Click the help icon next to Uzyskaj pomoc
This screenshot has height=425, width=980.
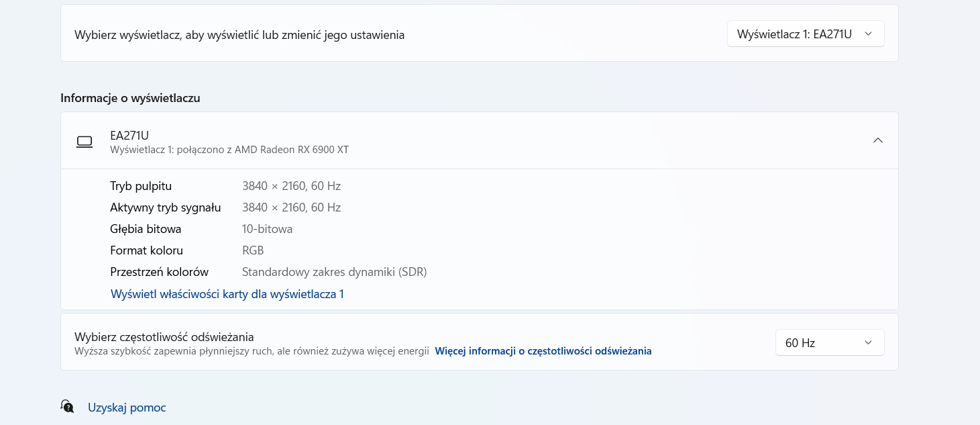tap(67, 406)
